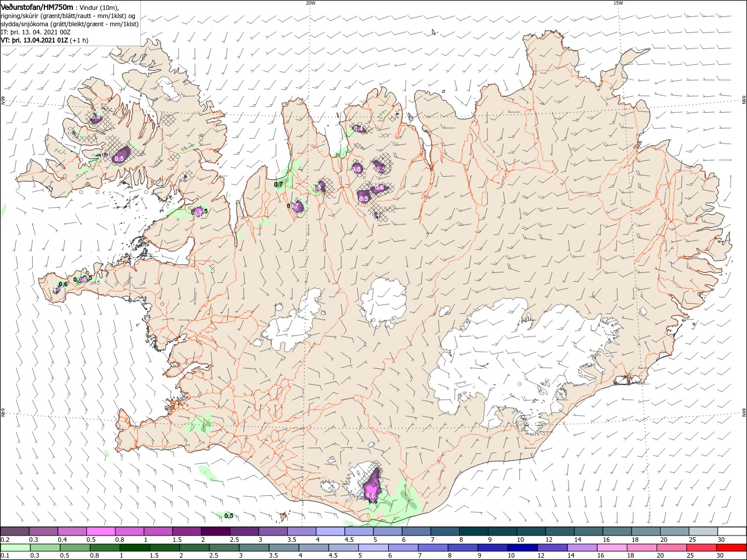Click the 15W longitude label
The height and width of the screenshot is (560, 747).
point(618,3)
